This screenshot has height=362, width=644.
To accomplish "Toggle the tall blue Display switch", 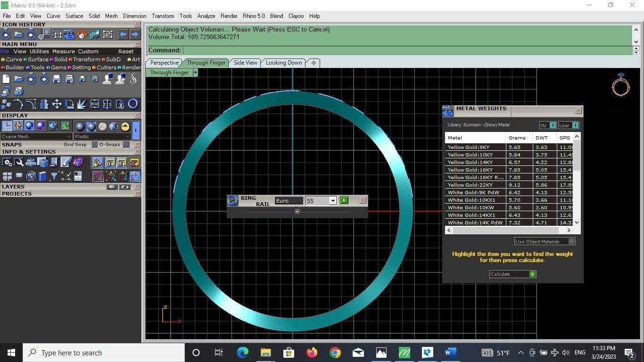I will [136, 130].
